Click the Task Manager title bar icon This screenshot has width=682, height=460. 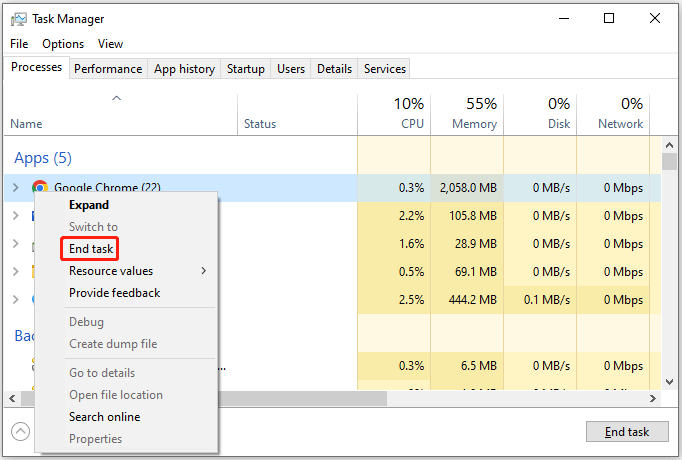(x=19, y=19)
